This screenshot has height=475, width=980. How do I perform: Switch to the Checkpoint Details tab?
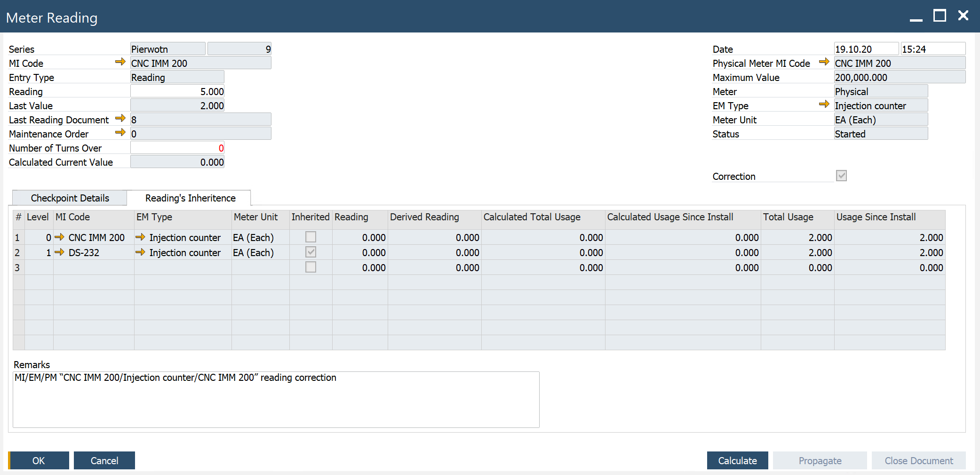(x=70, y=198)
